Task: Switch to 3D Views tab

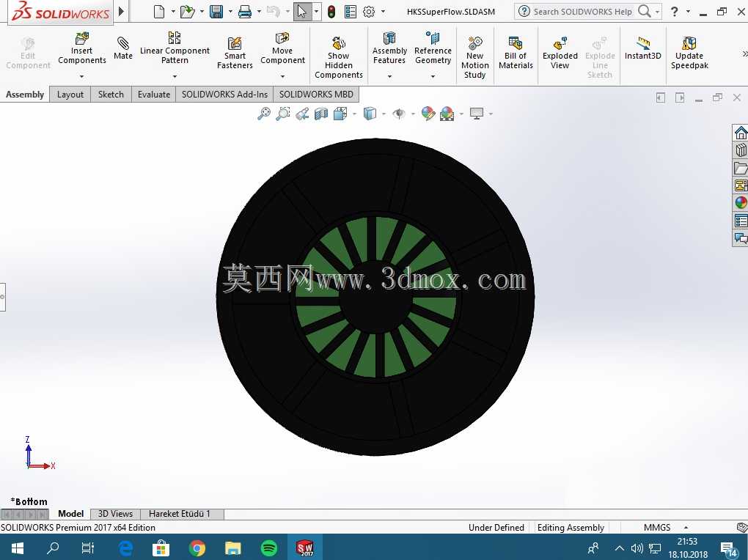Action: pos(115,514)
